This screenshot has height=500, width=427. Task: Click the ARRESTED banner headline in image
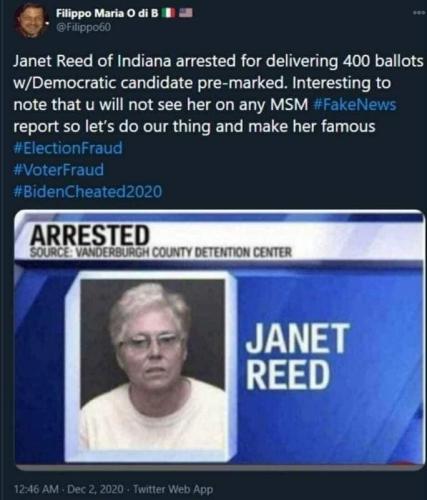click(90, 235)
